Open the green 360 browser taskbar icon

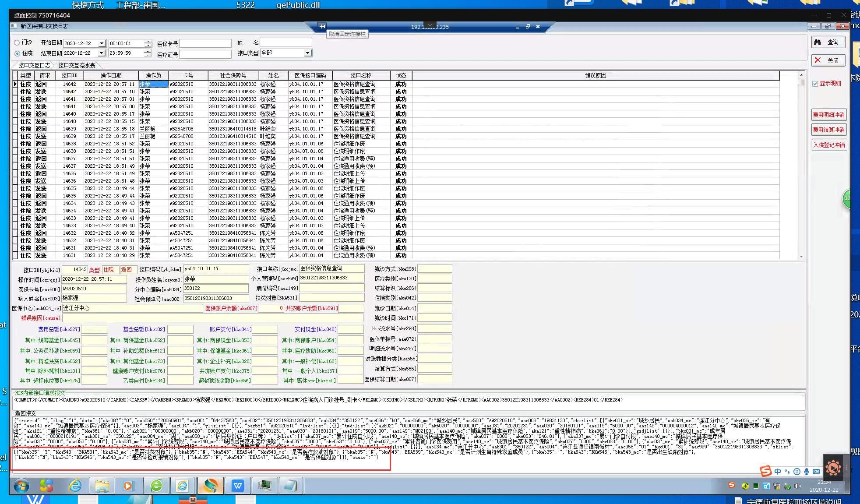pos(156,486)
